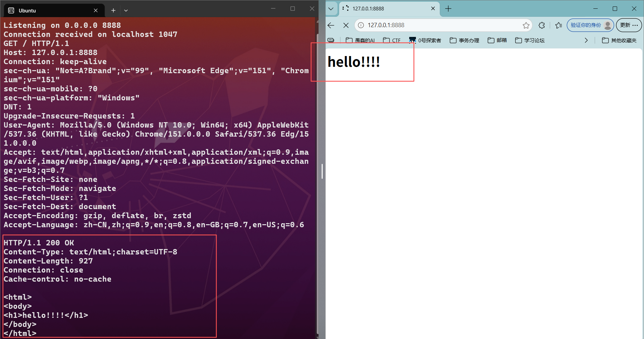Screen dimensions: 644x339
Task: Click the 'Sec-Fetch-Mode: navigate' terminal line
Action: pyautogui.click(x=60, y=188)
